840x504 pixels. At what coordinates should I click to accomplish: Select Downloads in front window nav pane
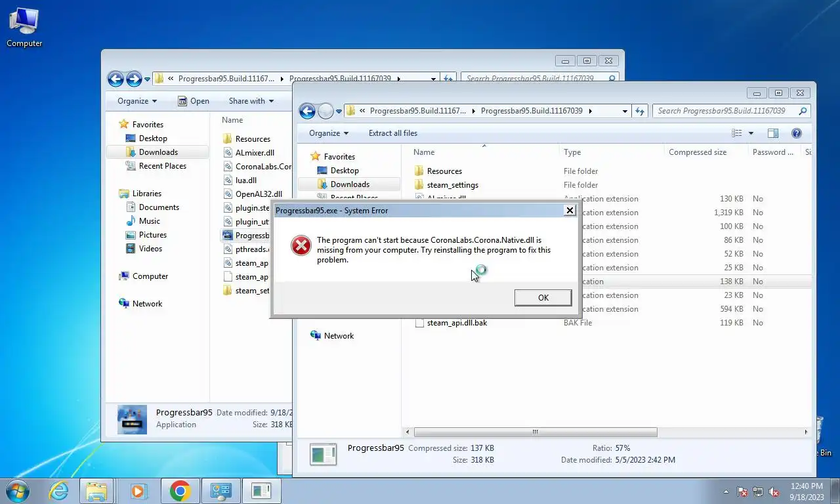[x=350, y=184]
